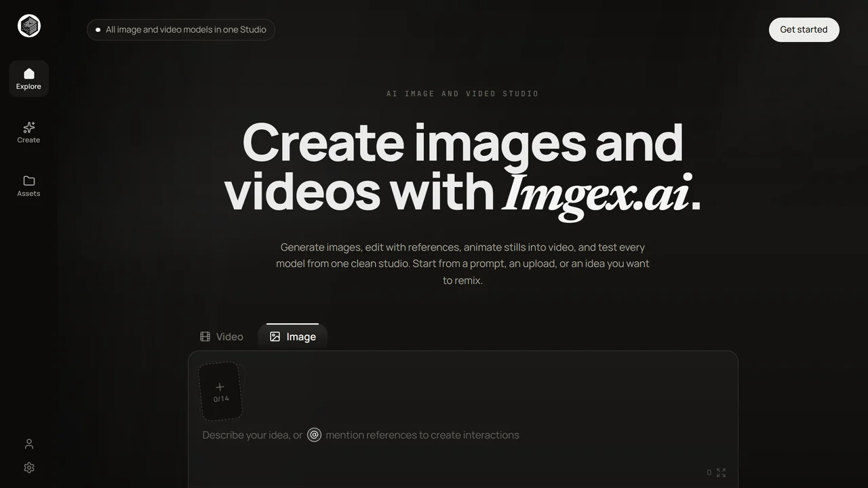Viewport: 868px width, 488px height.
Task: Open the settings gear icon
Action: point(29,468)
